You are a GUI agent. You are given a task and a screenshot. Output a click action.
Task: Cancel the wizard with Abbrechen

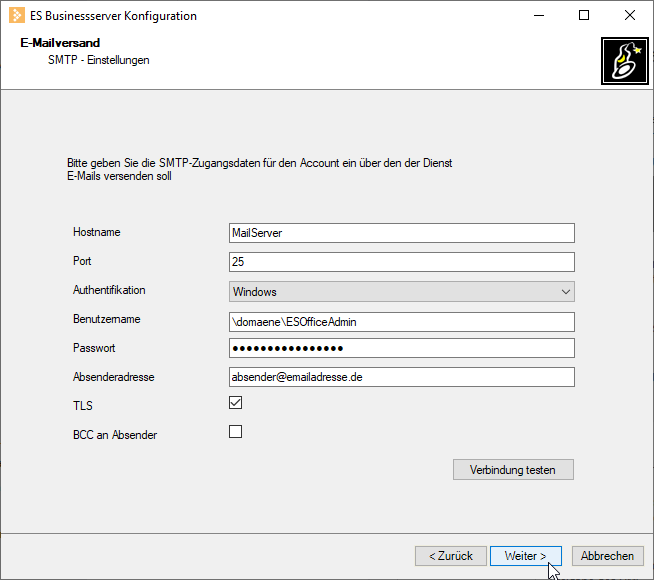tap(607, 556)
